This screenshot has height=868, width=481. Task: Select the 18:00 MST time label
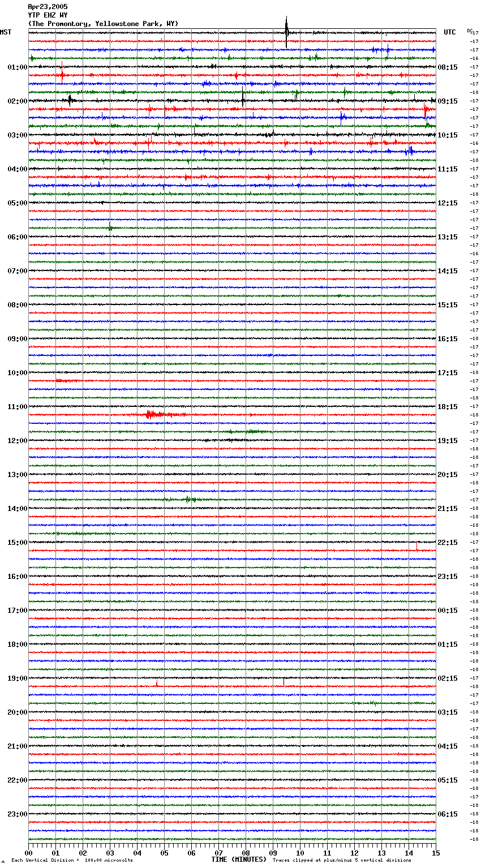(x=18, y=644)
